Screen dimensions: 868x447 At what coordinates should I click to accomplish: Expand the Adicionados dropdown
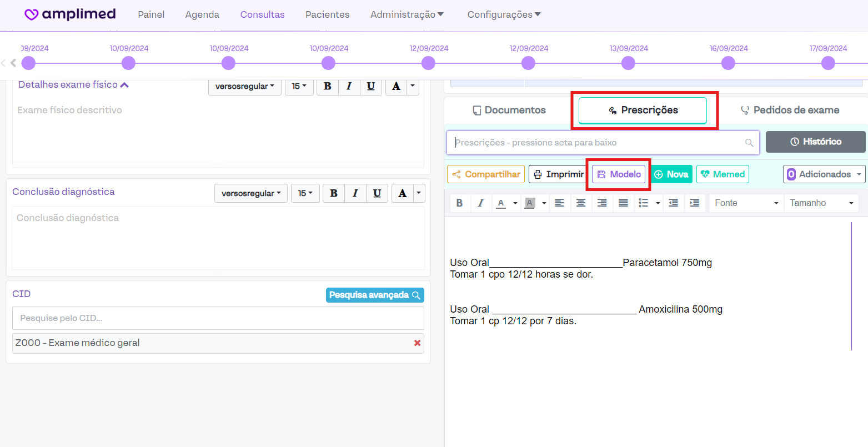[x=824, y=174]
